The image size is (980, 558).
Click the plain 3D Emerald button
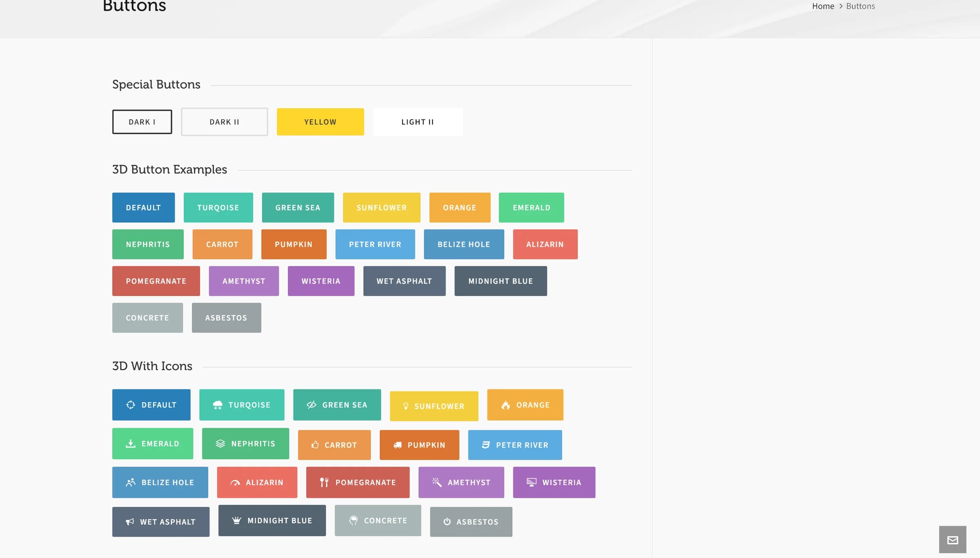pos(531,207)
